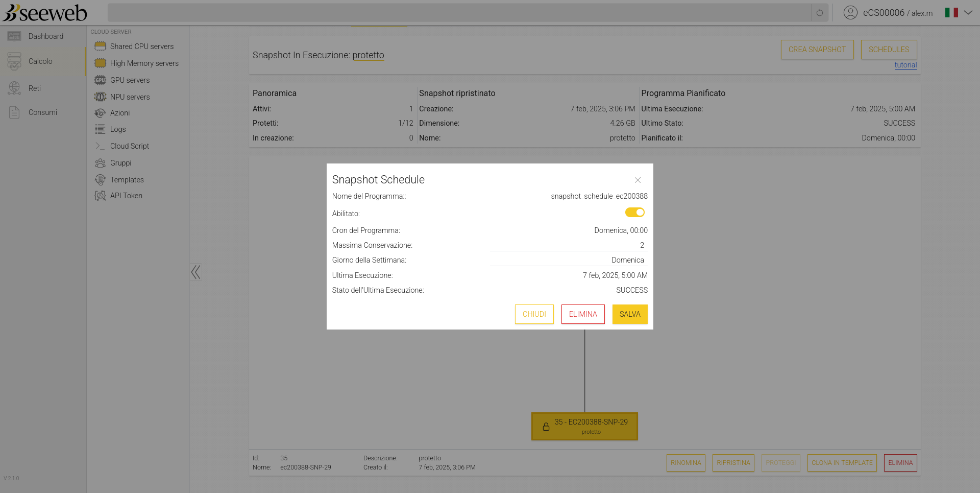Edit the Massima Conservazione field

pyautogui.click(x=569, y=245)
